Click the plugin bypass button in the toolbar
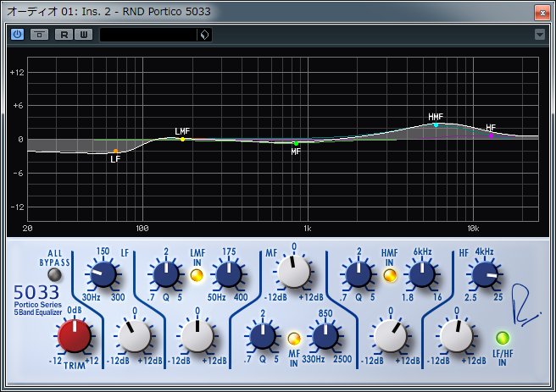Viewport: 556px width, 392px height. (x=39, y=35)
